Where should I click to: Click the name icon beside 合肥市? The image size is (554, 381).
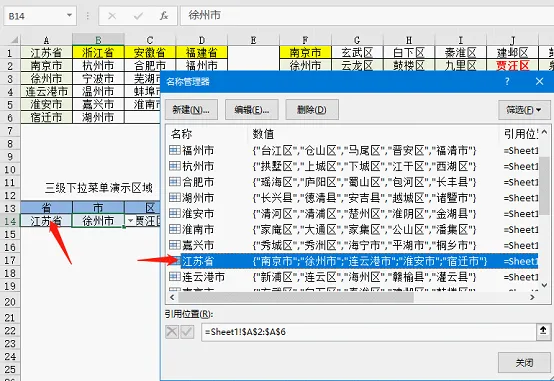coord(175,182)
